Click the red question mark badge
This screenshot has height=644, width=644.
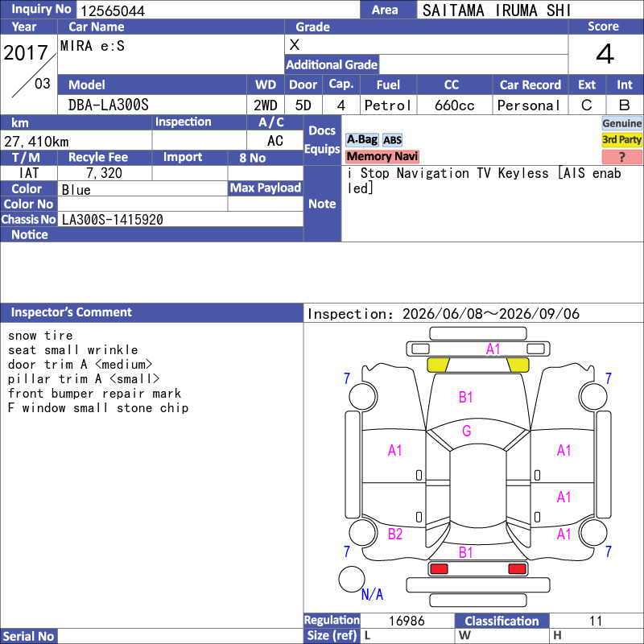pyautogui.click(x=621, y=156)
